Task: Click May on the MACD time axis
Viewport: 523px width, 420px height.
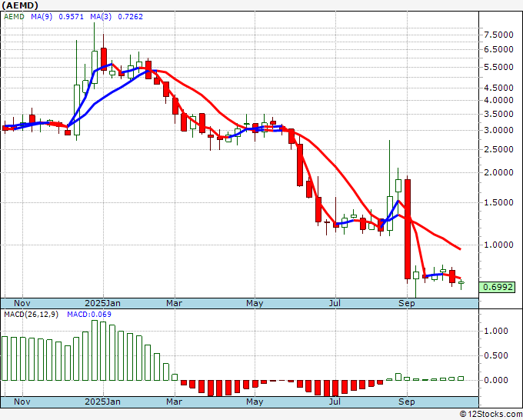Action: (255, 402)
